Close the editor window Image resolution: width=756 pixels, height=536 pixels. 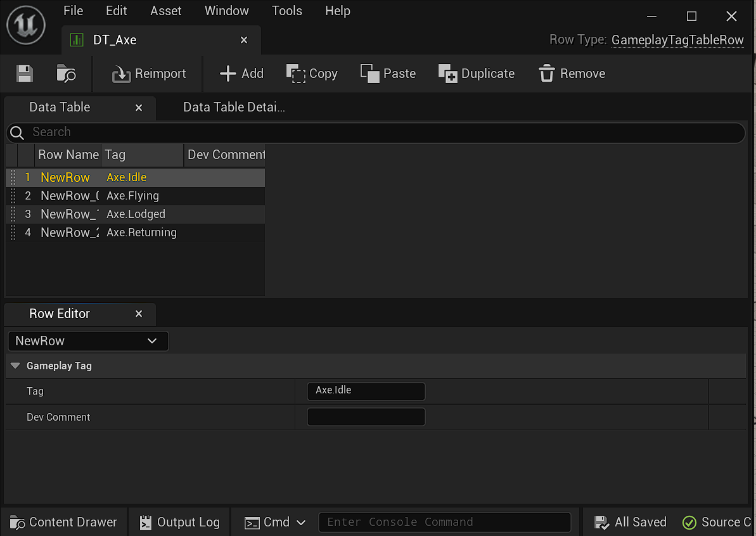click(731, 16)
